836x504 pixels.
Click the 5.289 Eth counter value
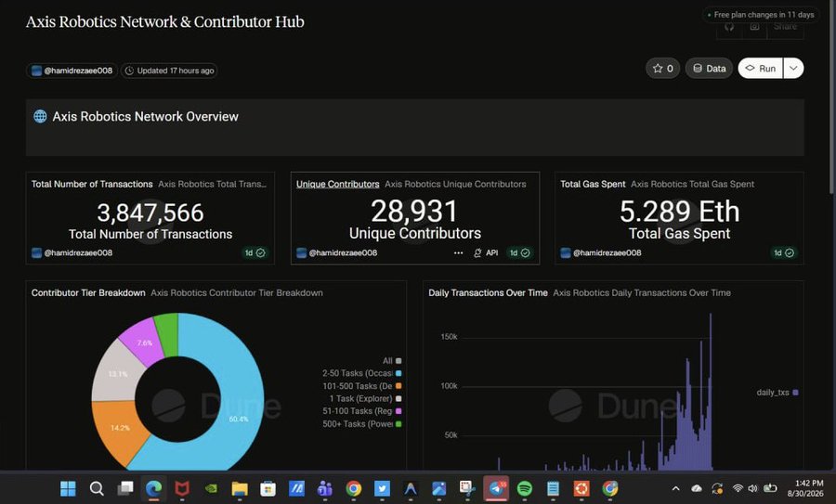(679, 212)
